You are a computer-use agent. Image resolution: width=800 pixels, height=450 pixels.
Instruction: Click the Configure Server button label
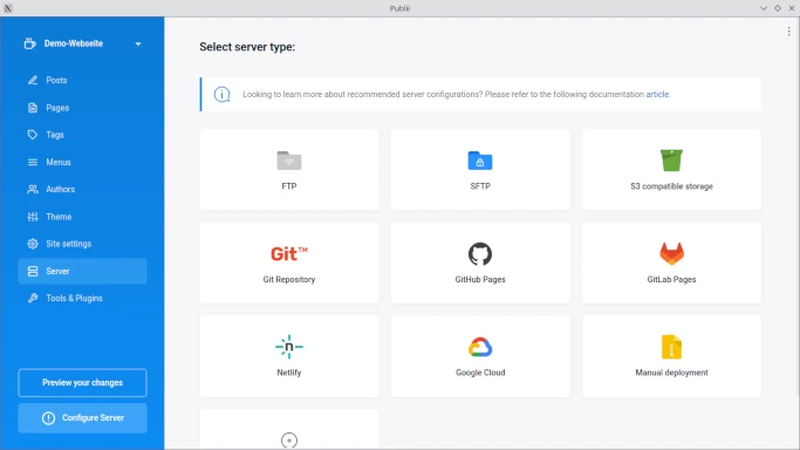(93, 418)
